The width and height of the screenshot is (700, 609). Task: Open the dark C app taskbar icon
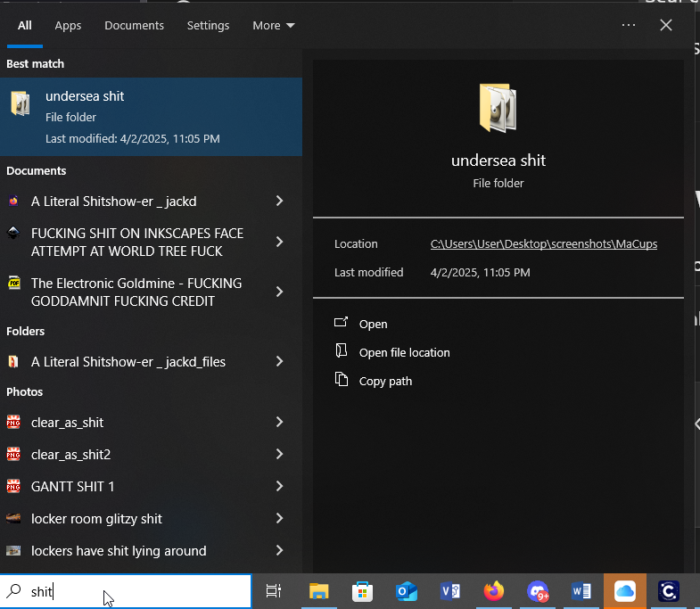point(668,591)
